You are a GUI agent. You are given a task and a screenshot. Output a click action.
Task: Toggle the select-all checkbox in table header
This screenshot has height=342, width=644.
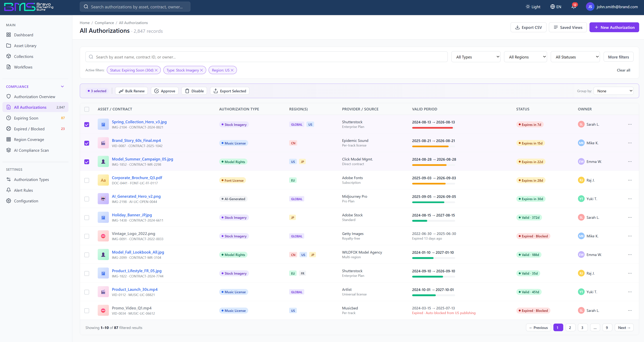(87, 109)
